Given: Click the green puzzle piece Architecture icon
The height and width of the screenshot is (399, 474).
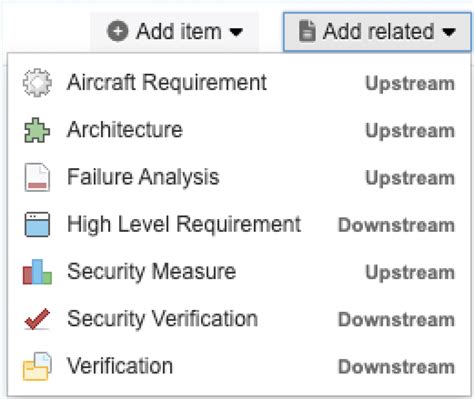Looking at the screenshot, I should pos(37,130).
